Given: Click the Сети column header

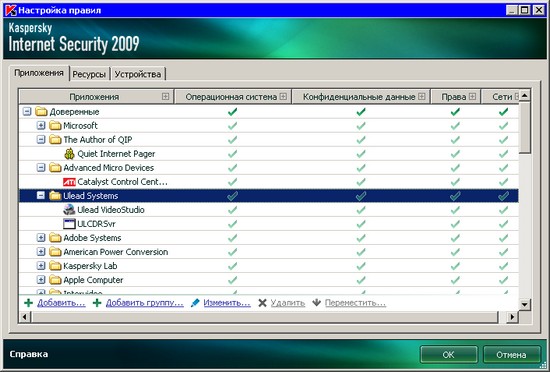Looking at the screenshot, I should tap(501, 96).
